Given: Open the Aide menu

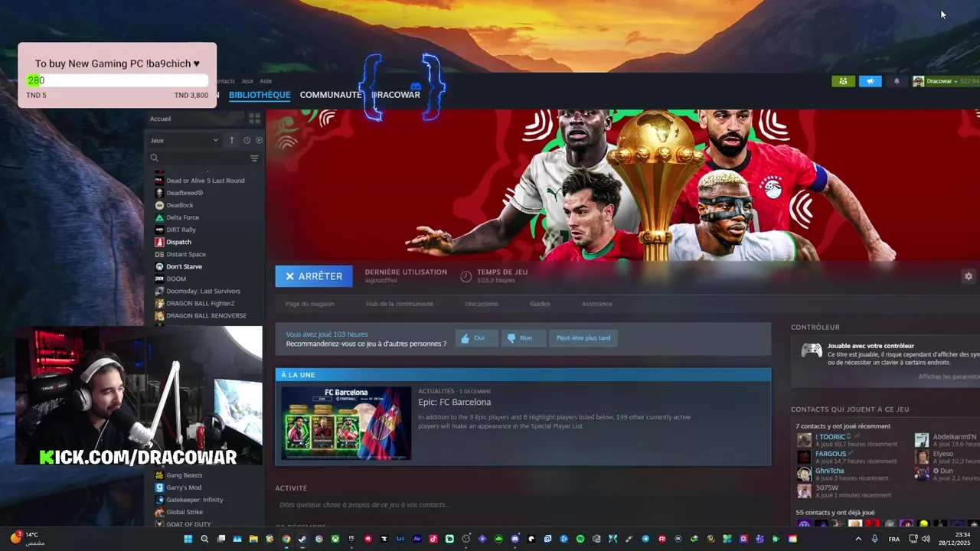Looking at the screenshot, I should pyautogui.click(x=266, y=81).
